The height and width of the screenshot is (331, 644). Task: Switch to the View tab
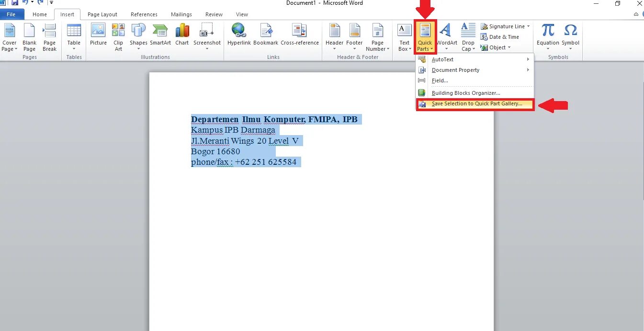point(242,14)
